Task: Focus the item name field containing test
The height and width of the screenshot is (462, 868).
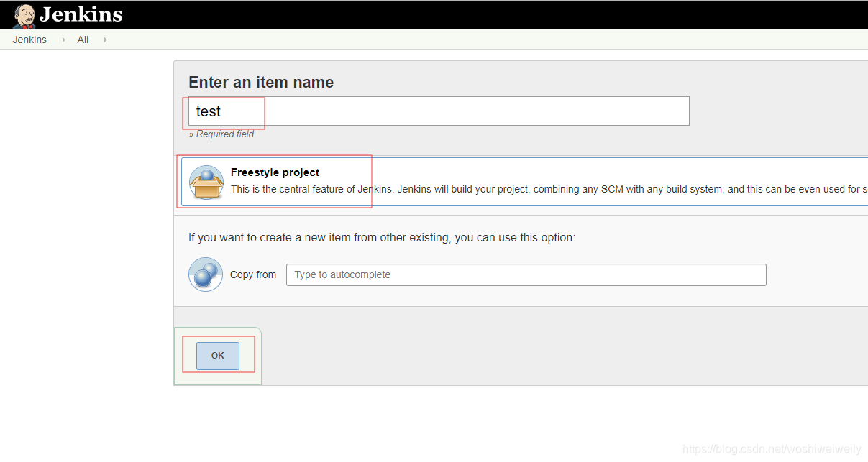Action: click(439, 111)
